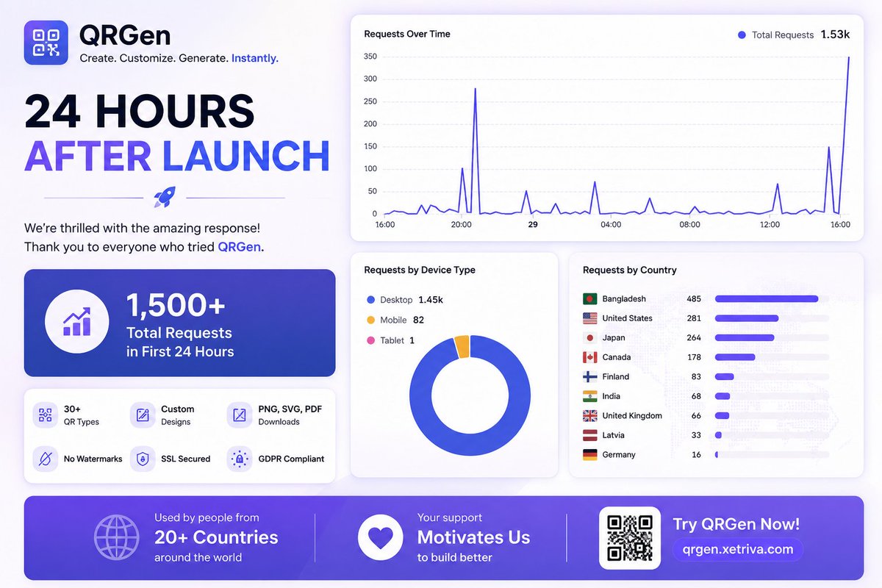Screen dimensions: 882x588
Task: Click the blue Desktop legend dot
Action: tap(370, 300)
